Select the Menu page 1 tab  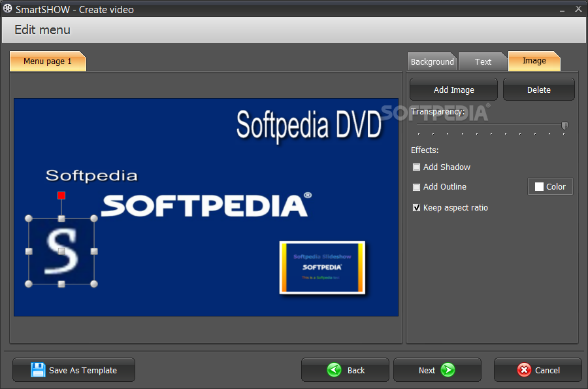pos(48,61)
